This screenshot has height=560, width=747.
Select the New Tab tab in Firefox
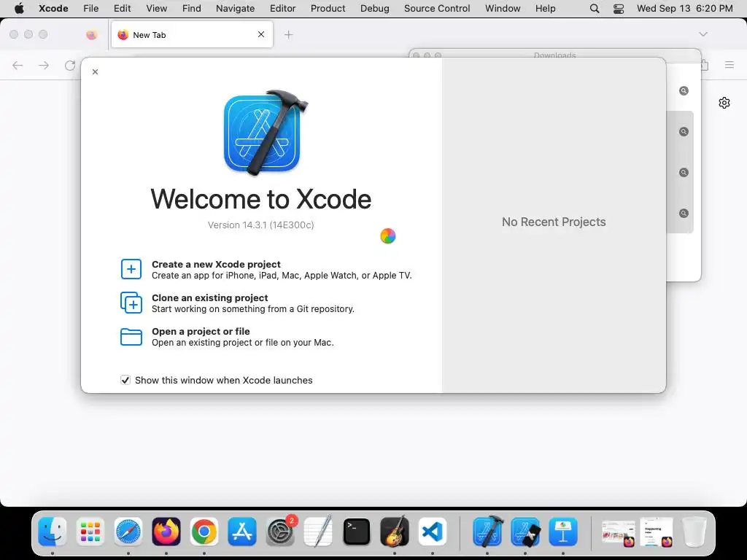(192, 35)
